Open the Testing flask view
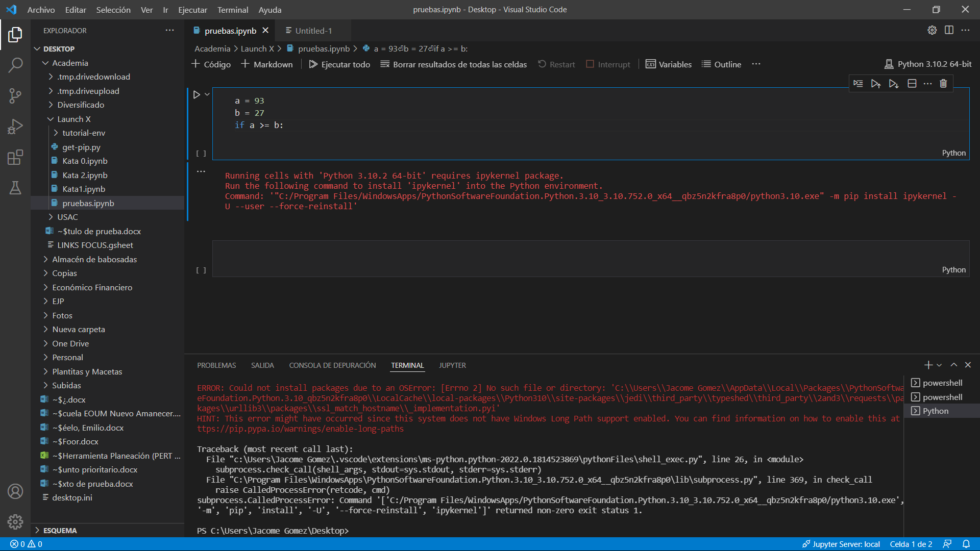Screen dimensions: 980x551 tap(15, 188)
